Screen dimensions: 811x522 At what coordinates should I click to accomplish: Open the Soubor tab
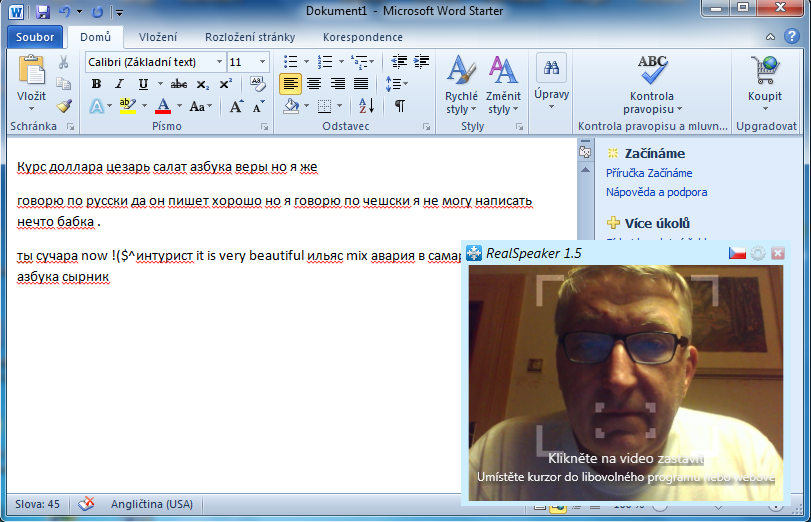tap(35, 37)
